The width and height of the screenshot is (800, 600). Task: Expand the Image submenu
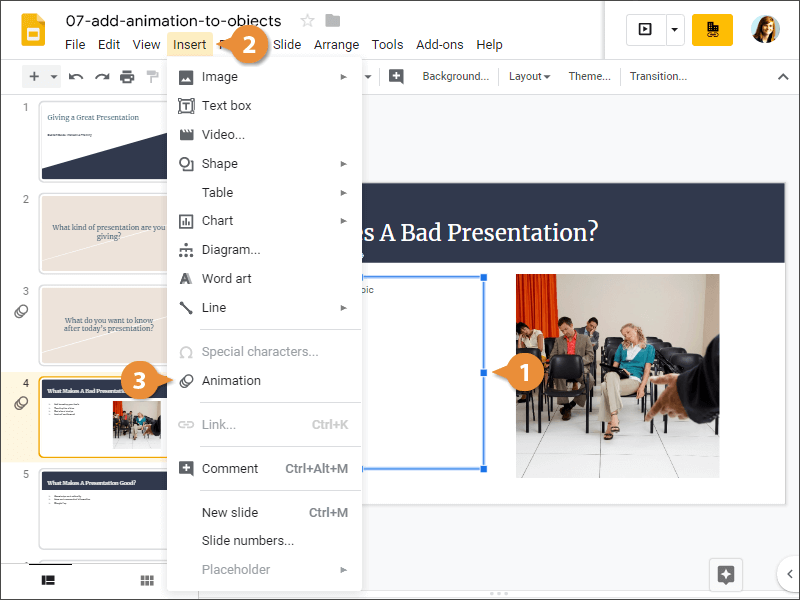(264, 77)
